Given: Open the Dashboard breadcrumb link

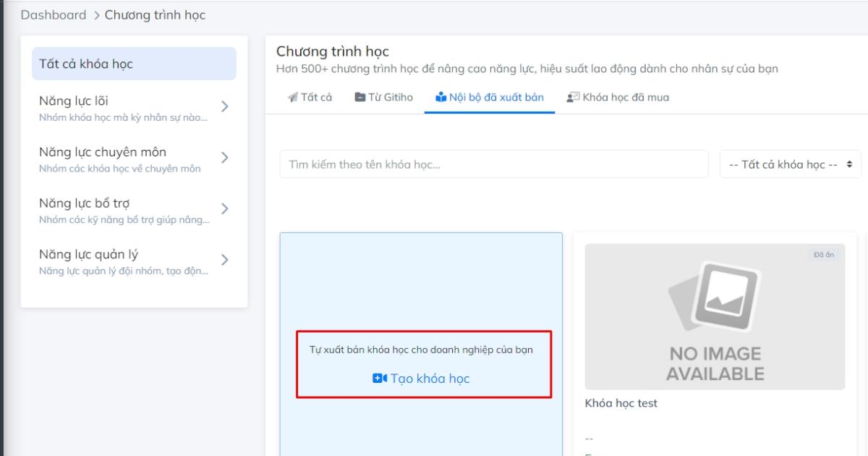Looking at the screenshot, I should tap(54, 14).
